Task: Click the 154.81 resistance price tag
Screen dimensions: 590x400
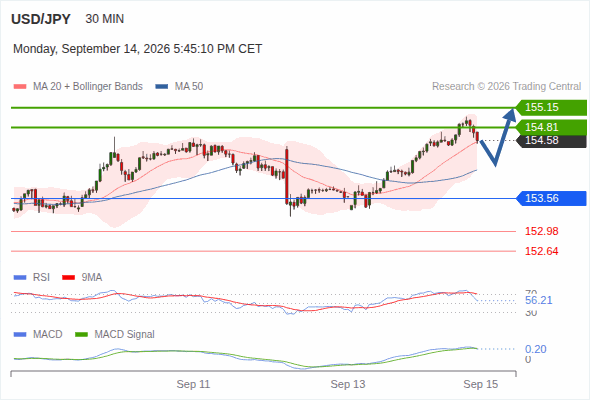Action: [x=551, y=127]
